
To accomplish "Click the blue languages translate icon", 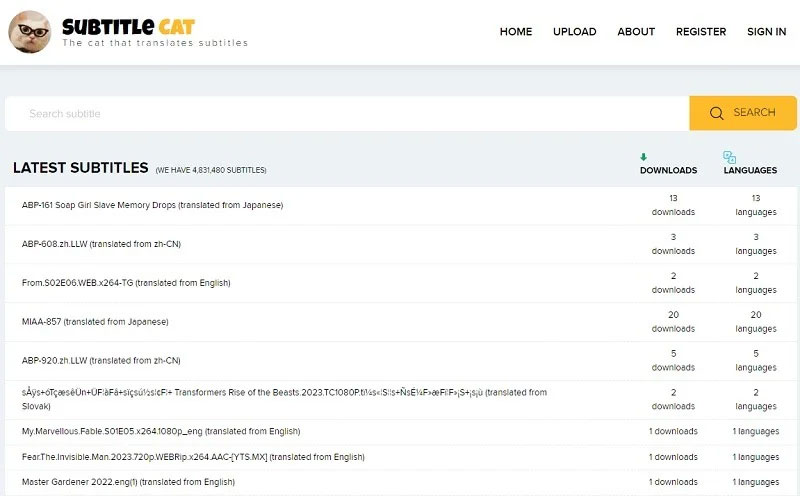I will click(x=729, y=157).
